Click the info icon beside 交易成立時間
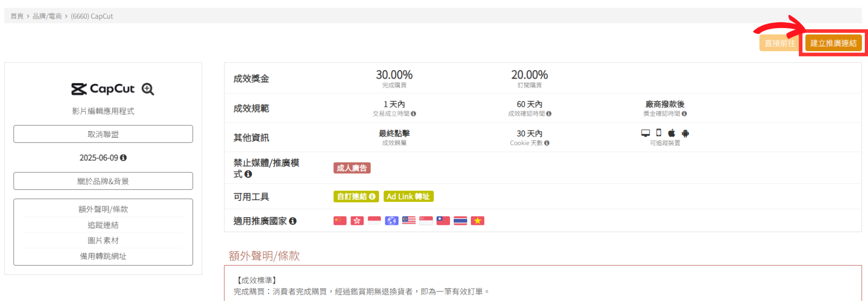 click(413, 114)
